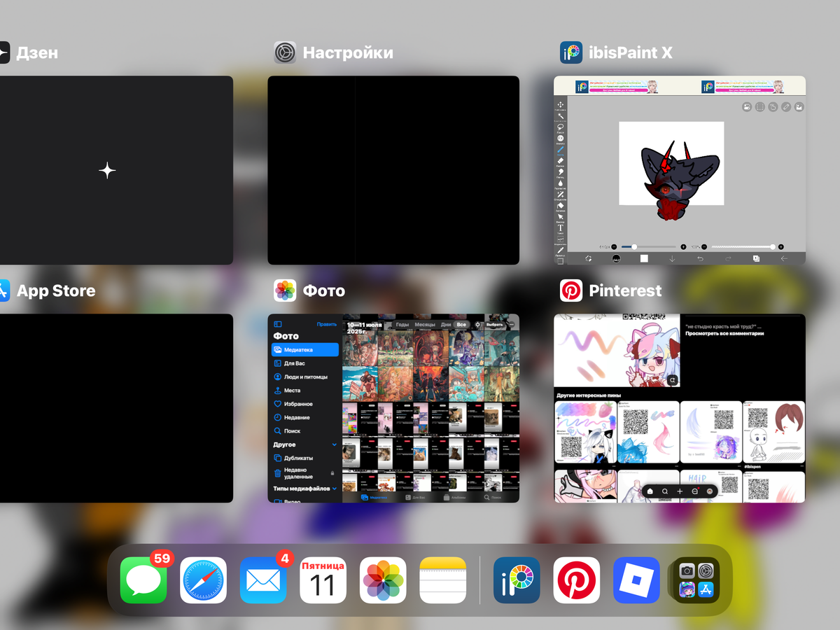Image resolution: width=840 pixels, height=630 pixels.
Task: Open Недавно удаленные in Photos
Action: (305, 473)
